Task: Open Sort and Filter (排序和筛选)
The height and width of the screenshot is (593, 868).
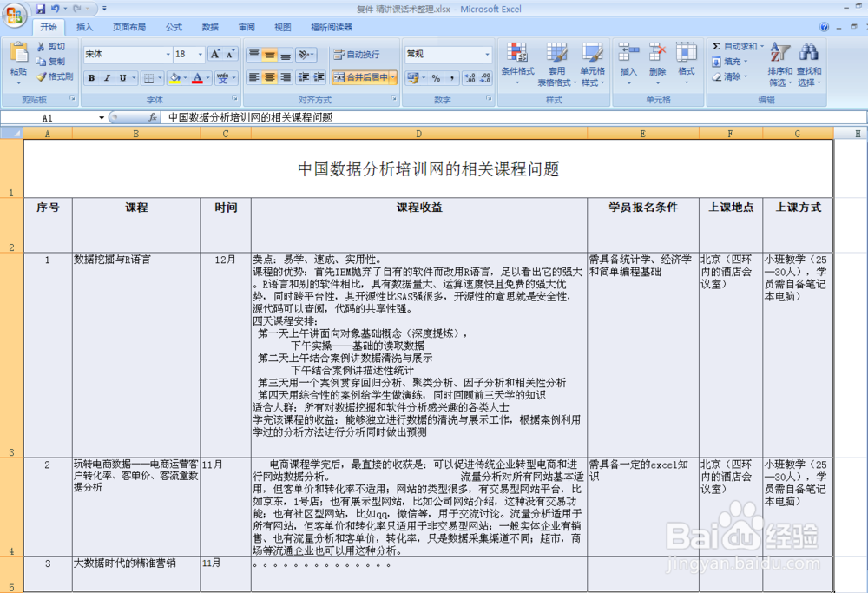Action: click(x=780, y=65)
